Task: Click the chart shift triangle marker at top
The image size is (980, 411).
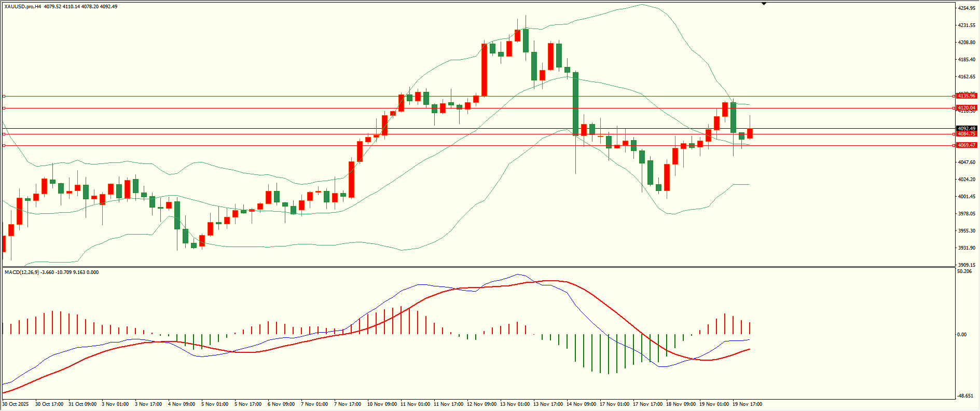Action: [764, 4]
